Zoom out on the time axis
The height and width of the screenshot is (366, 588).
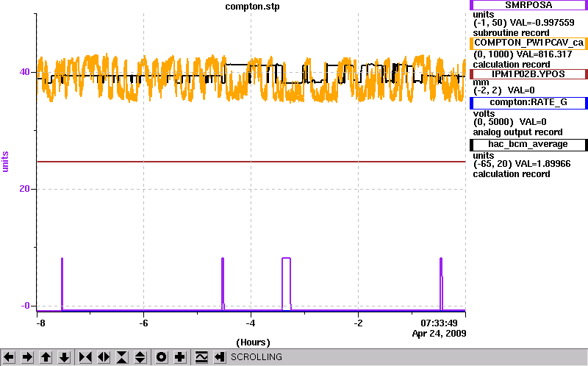point(104,357)
